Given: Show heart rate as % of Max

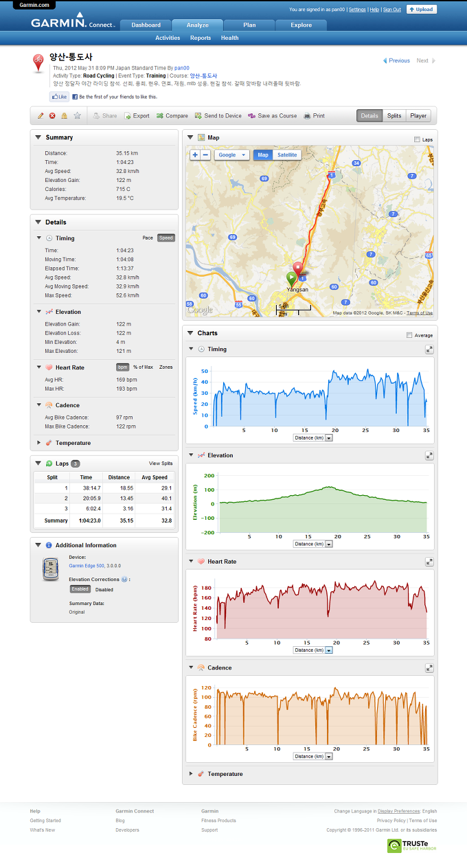Looking at the screenshot, I should pos(144,367).
